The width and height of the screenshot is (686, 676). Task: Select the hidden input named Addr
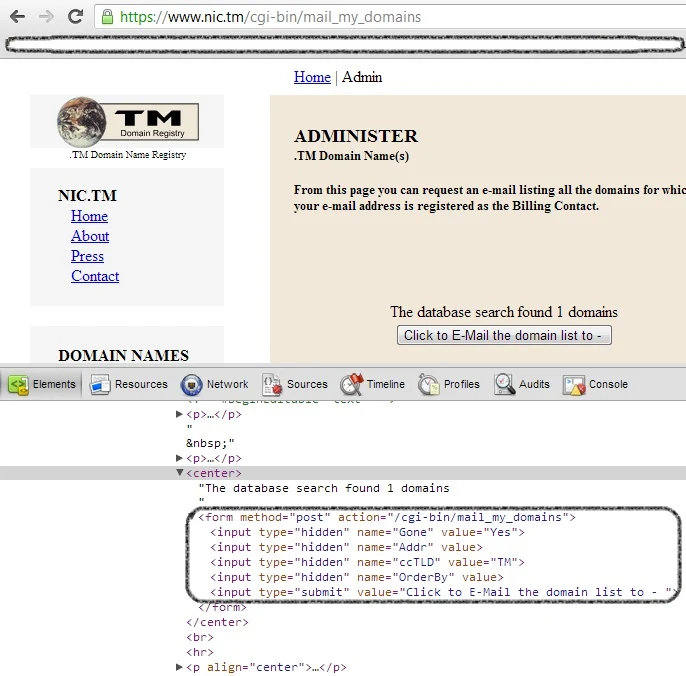(x=346, y=547)
